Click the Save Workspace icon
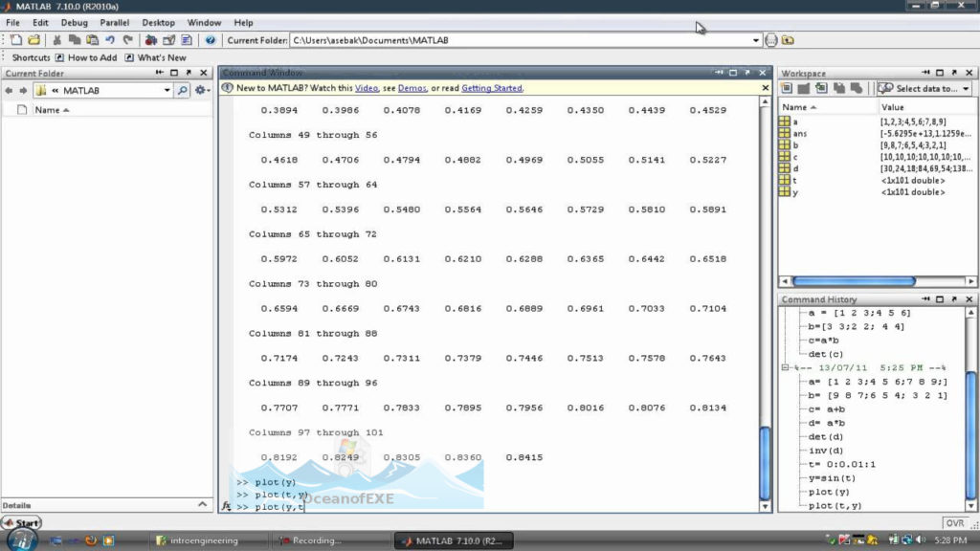Image resolution: width=980 pixels, height=551 pixels. pyautogui.click(x=821, y=89)
